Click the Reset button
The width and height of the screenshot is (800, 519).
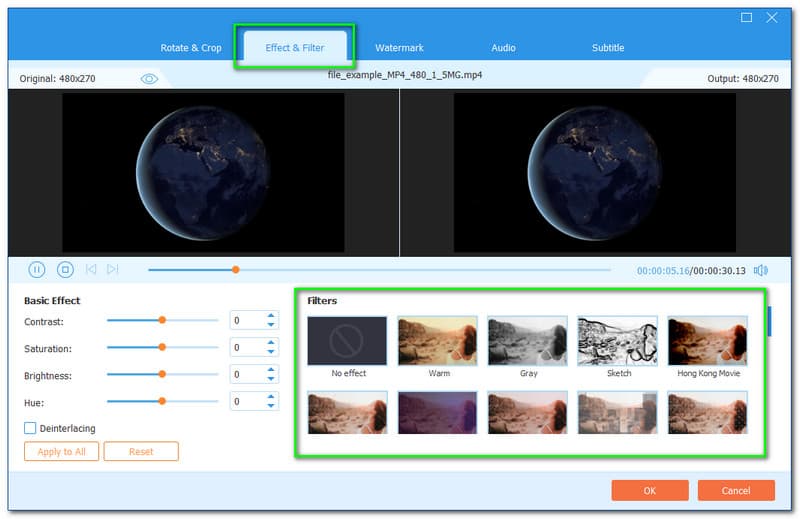coord(141,452)
